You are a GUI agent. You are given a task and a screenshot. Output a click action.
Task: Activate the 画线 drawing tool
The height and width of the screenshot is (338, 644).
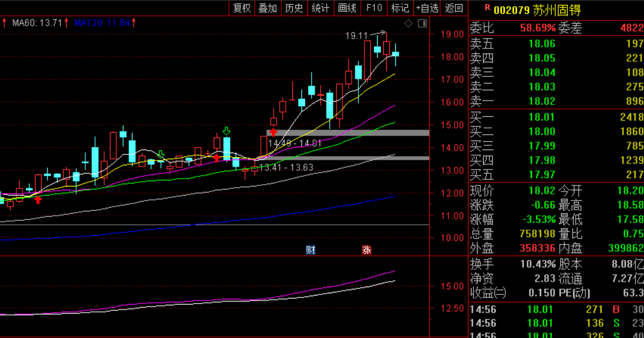coord(347,8)
